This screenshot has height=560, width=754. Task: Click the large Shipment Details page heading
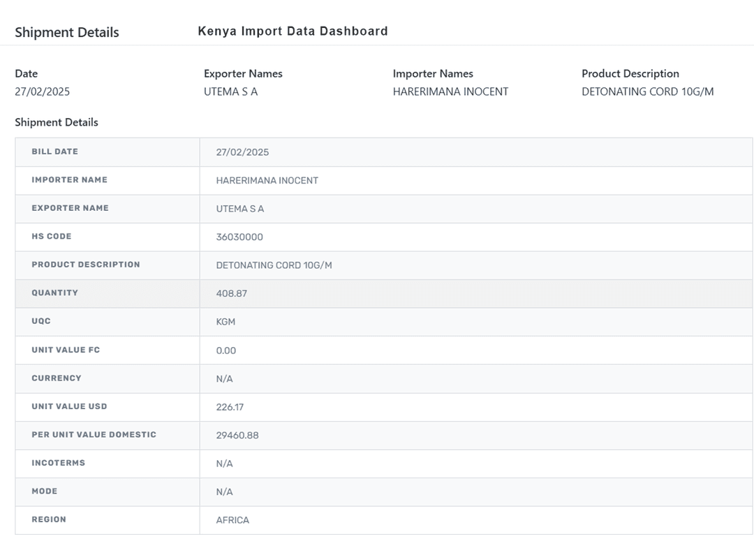(x=67, y=33)
